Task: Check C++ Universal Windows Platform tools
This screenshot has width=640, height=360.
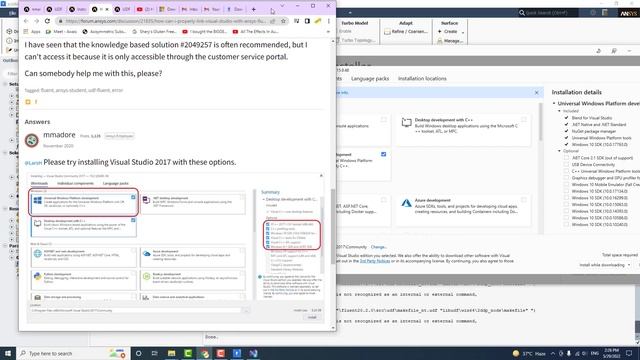Action: coord(566,171)
